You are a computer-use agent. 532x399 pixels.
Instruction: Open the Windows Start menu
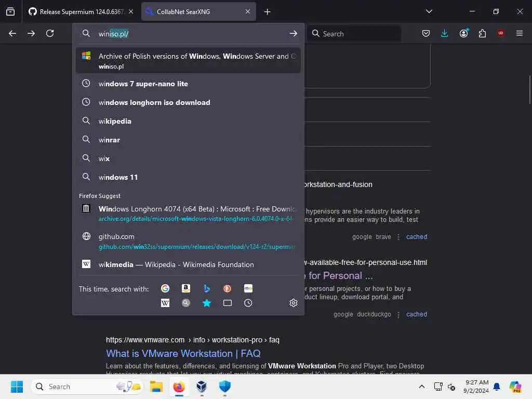[x=17, y=387]
